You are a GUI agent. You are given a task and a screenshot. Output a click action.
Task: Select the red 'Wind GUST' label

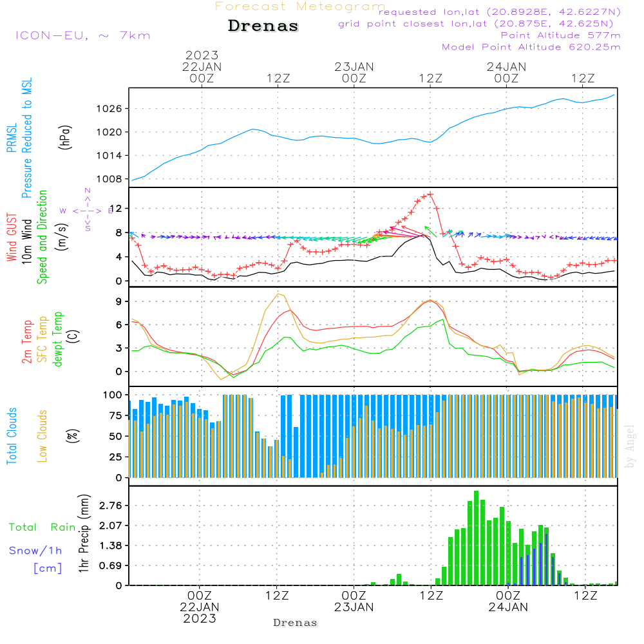[x=12, y=237]
